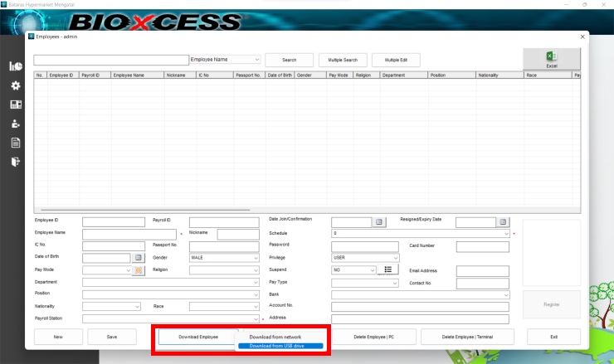
Task: Expand the Gender dropdown showing MALE
Action: (x=256, y=258)
